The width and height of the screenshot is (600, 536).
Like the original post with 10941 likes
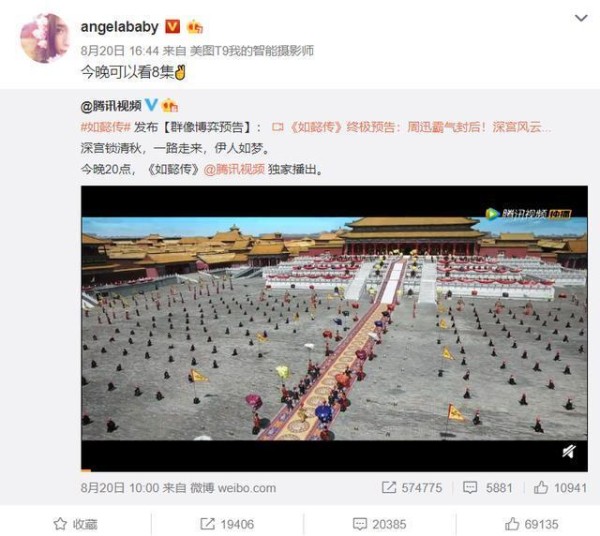pos(560,487)
